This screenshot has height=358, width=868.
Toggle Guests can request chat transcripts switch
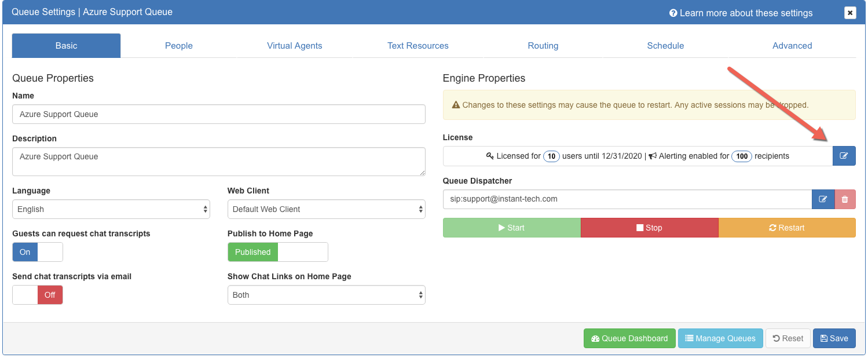coord(38,252)
